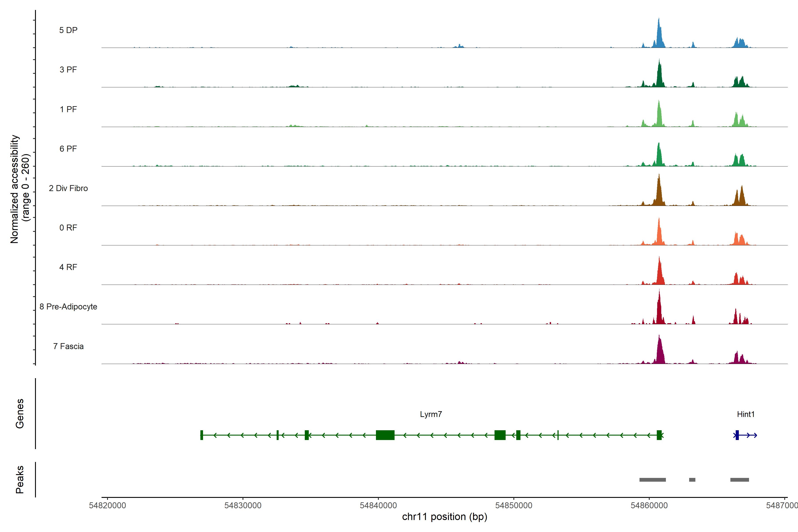Click the Genes panel label
Screen dimensions: 798x532
coord(20,414)
